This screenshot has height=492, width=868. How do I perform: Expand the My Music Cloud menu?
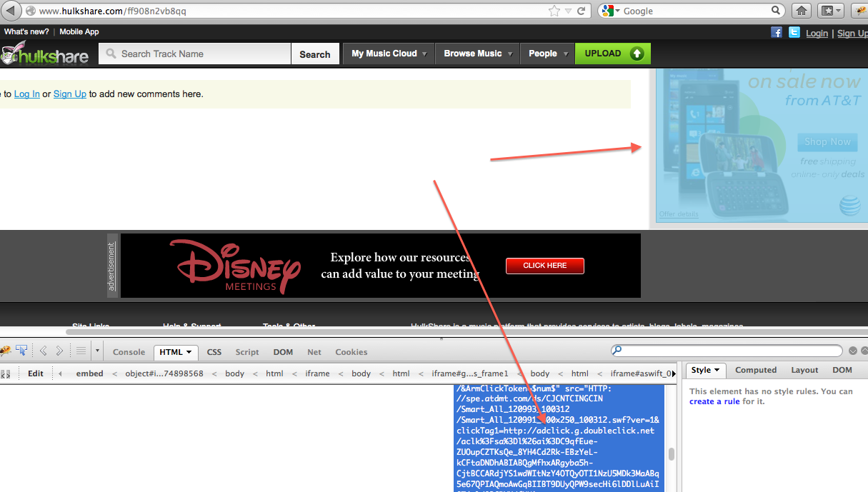(x=389, y=54)
